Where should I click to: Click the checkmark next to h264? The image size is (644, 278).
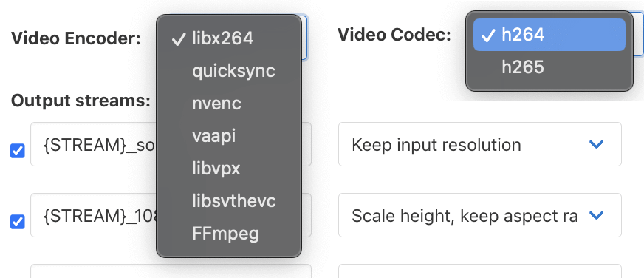click(487, 35)
